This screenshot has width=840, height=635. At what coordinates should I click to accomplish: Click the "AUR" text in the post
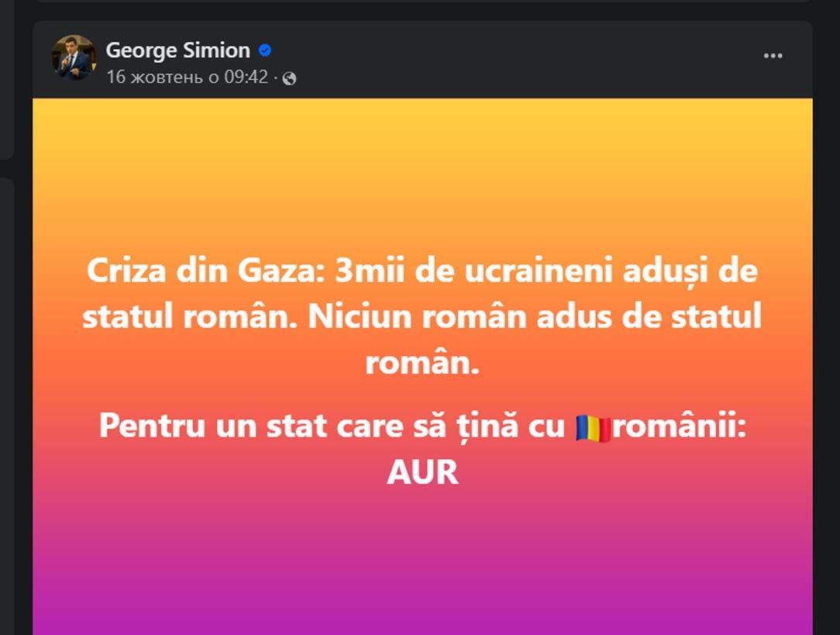pyautogui.click(x=422, y=472)
